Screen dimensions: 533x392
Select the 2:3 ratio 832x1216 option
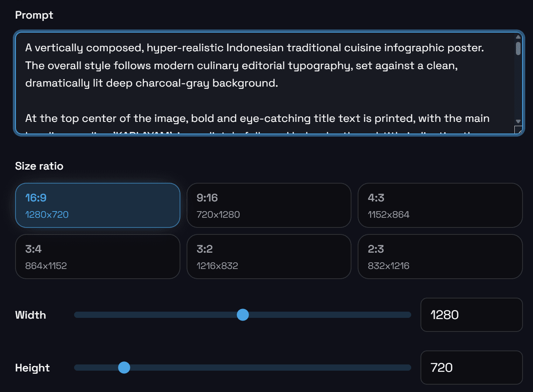coord(440,257)
